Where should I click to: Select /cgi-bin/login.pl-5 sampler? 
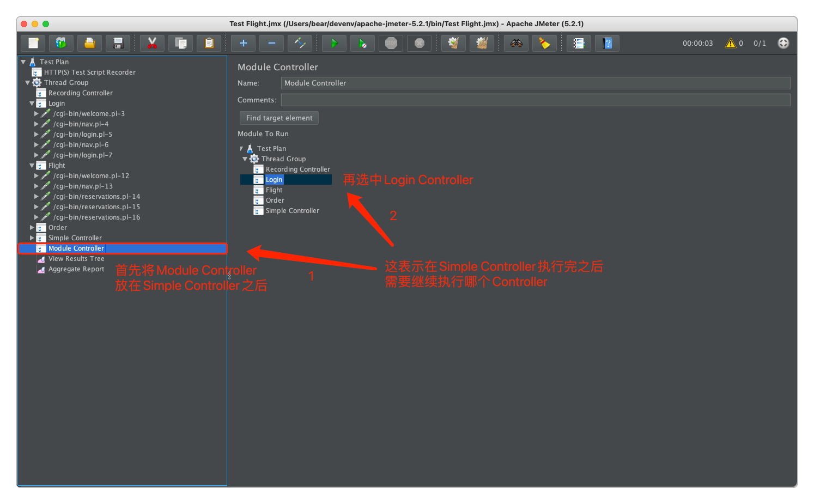[x=83, y=135]
